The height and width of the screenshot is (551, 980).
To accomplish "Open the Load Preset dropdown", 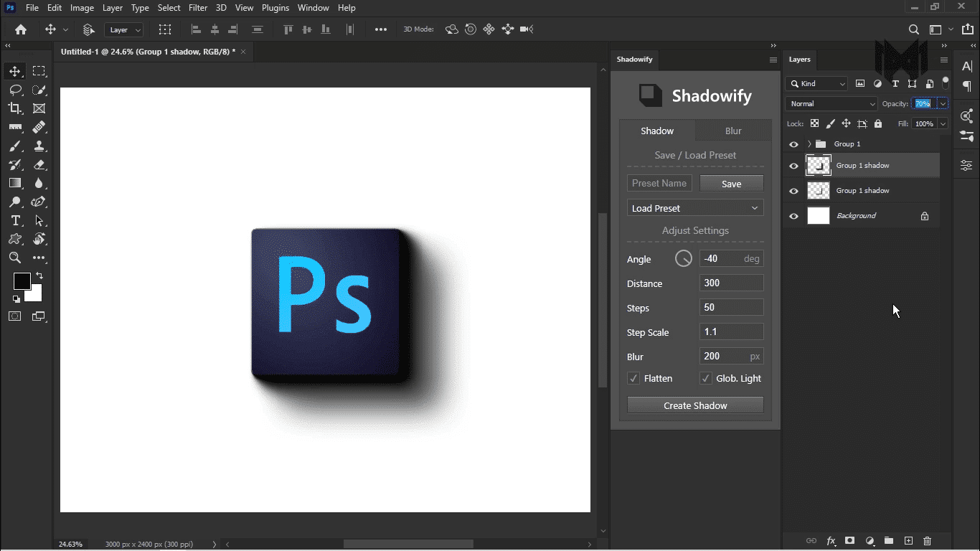I will [695, 208].
